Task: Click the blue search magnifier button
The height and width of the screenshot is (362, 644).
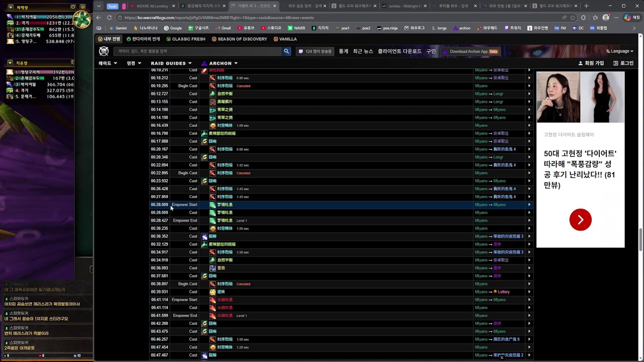Action: (x=286, y=51)
